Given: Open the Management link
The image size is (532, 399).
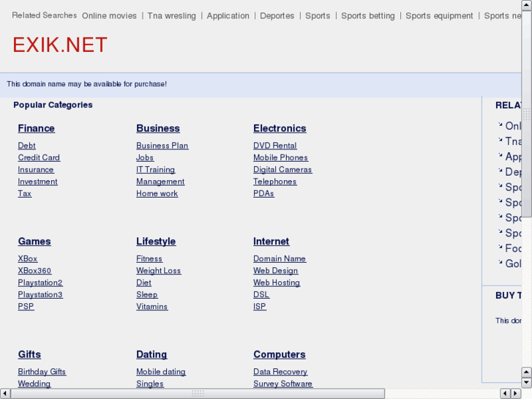Looking at the screenshot, I should click(x=160, y=182).
